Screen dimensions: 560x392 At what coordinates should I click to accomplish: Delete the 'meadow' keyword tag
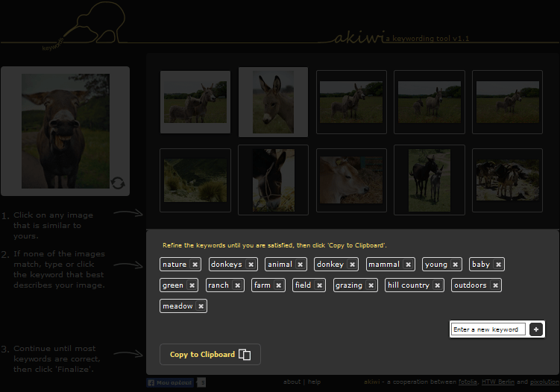pos(201,306)
